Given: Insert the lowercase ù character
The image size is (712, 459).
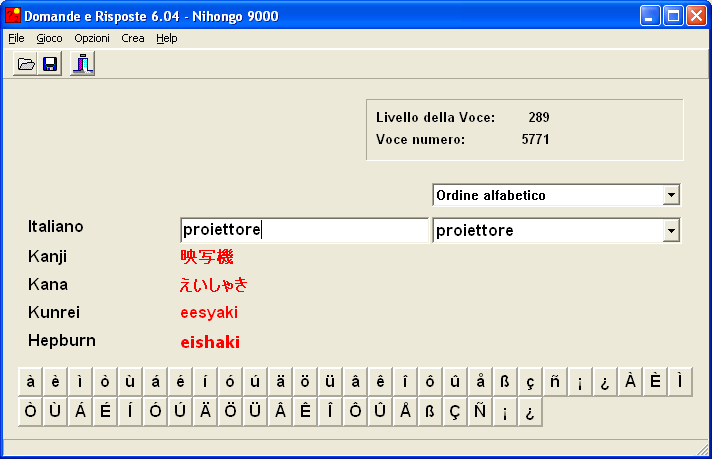Looking at the screenshot, I should (130, 382).
